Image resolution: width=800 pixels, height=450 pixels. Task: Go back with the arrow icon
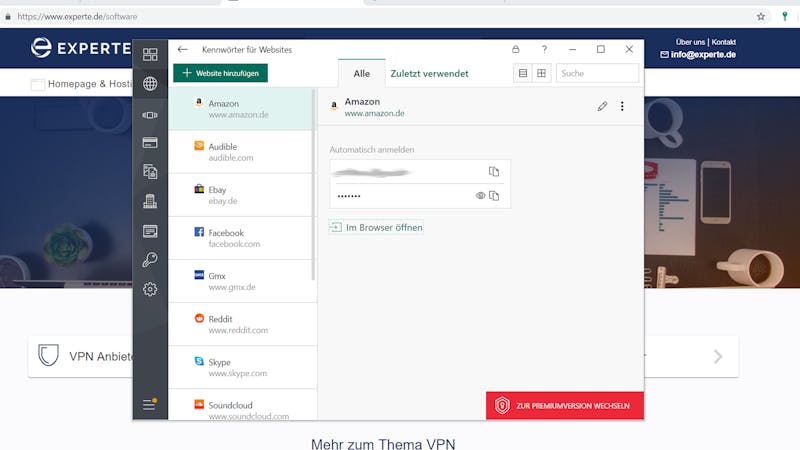coord(183,49)
